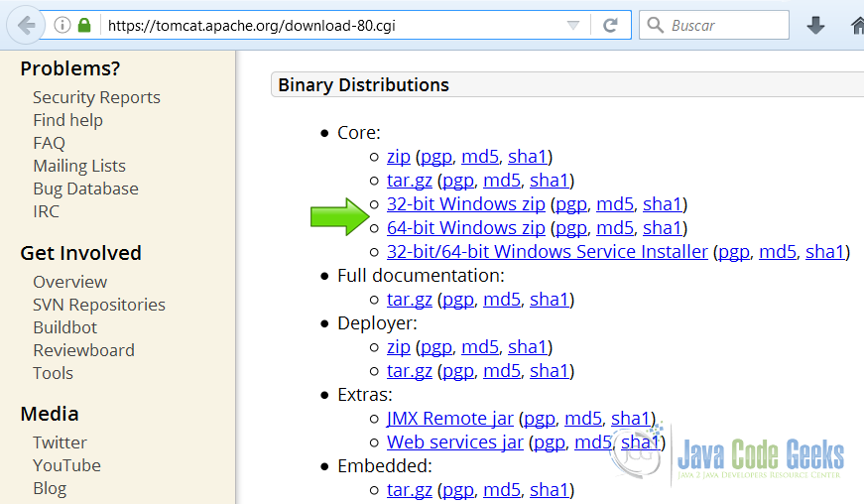Open the SVN Repositories link
The width and height of the screenshot is (864, 504).
(99, 305)
